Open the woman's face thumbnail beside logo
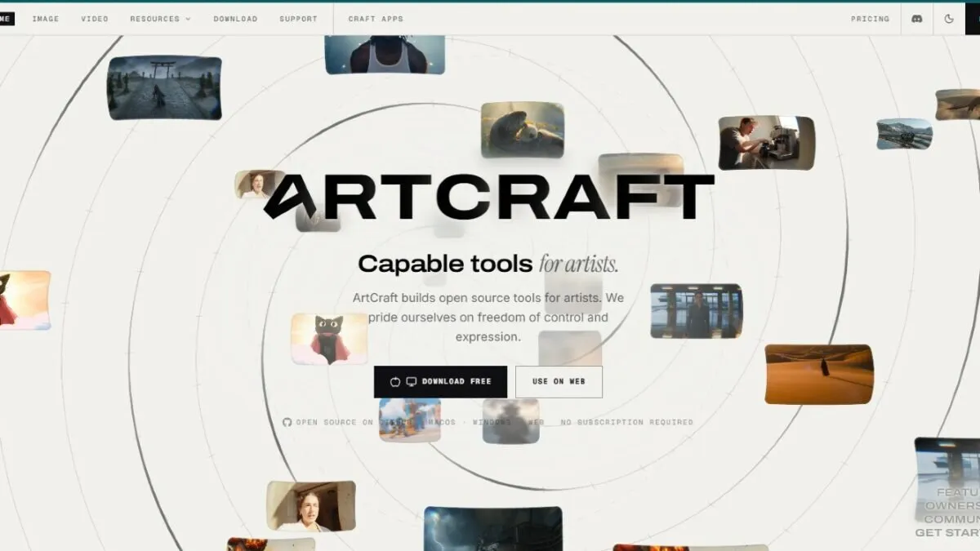This screenshot has height=551, width=980. tap(258, 184)
